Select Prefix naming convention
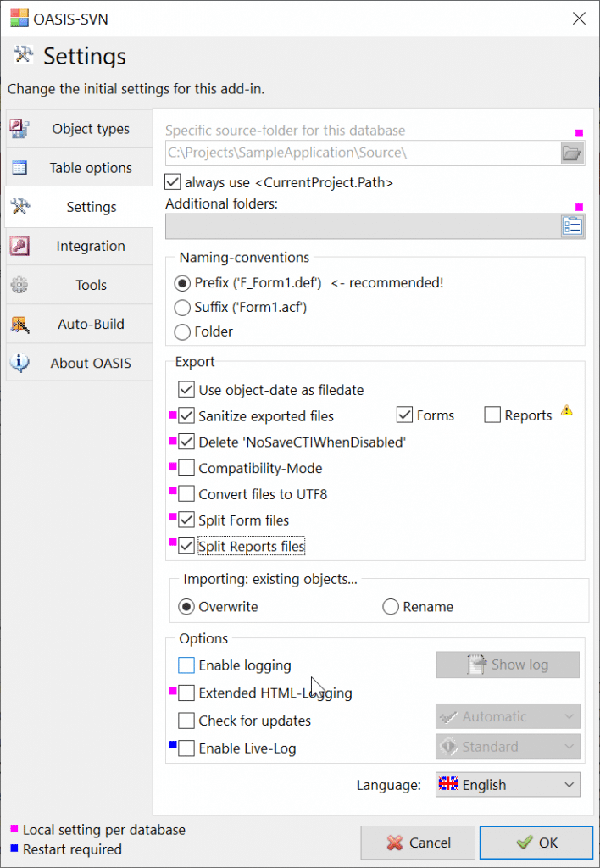Screen dimensions: 600x868 [181, 283]
